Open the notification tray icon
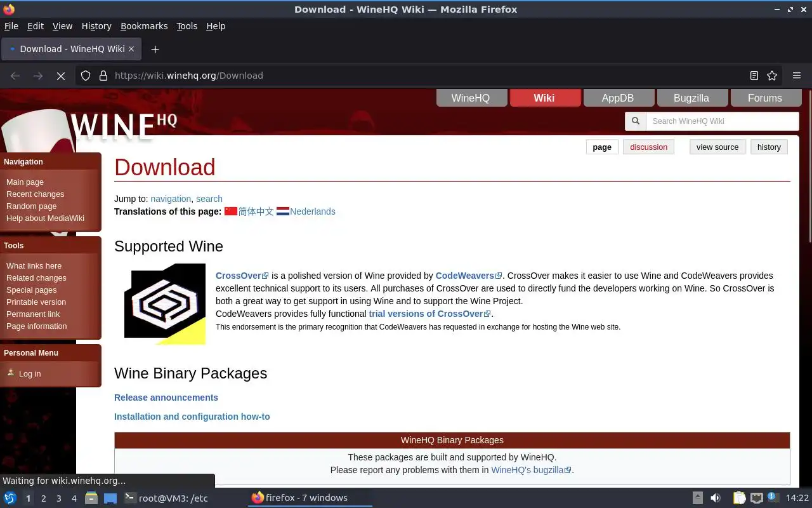This screenshot has height=508, width=812. [x=773, y=497]
